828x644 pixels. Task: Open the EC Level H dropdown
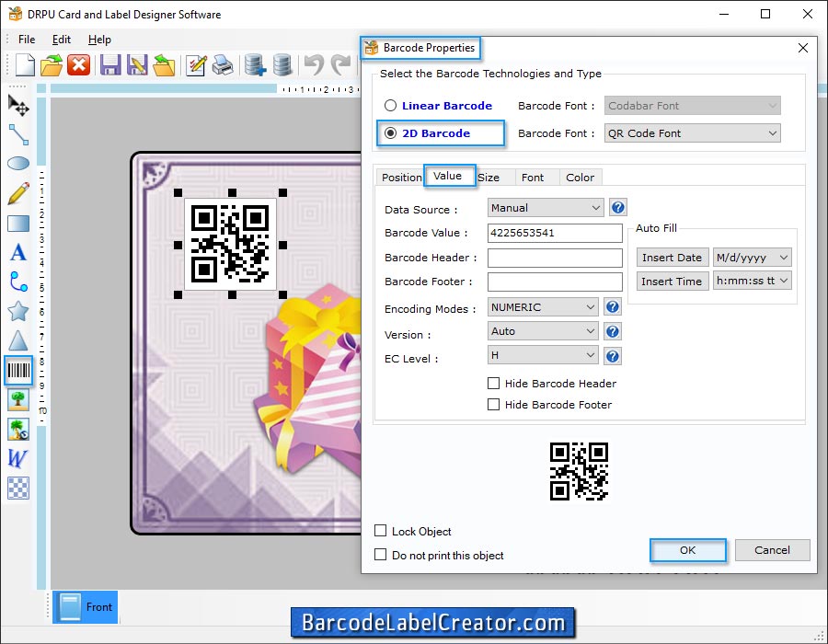click(543, 355)
